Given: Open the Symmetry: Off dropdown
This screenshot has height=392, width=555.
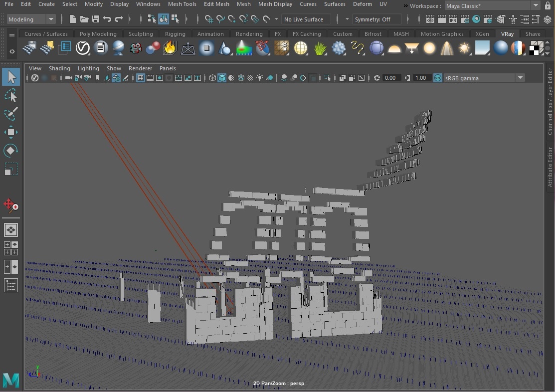Looking at the screenshot, I should point(376,19).
